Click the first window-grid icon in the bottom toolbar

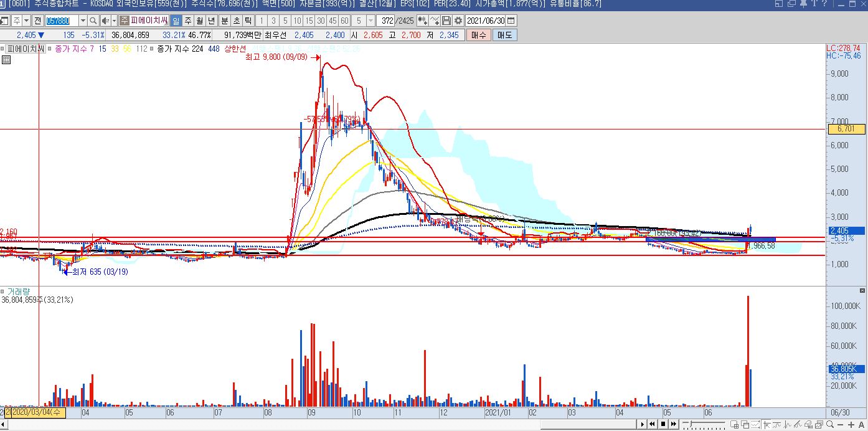[x=735, y=424]
